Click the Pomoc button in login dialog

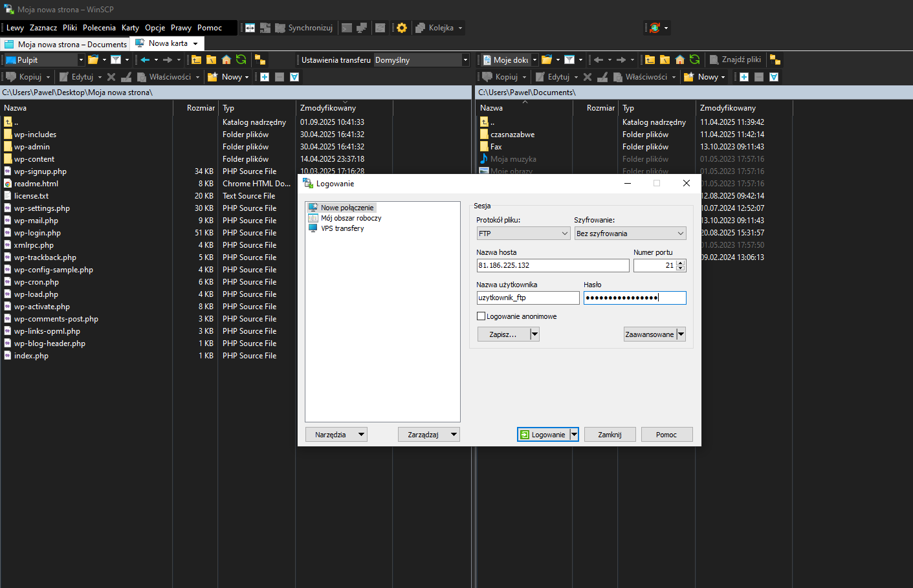coord(666,435)
